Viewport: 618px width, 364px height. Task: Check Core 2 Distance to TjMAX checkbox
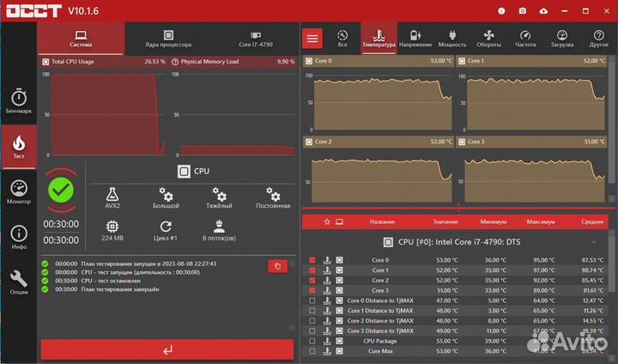312,321
